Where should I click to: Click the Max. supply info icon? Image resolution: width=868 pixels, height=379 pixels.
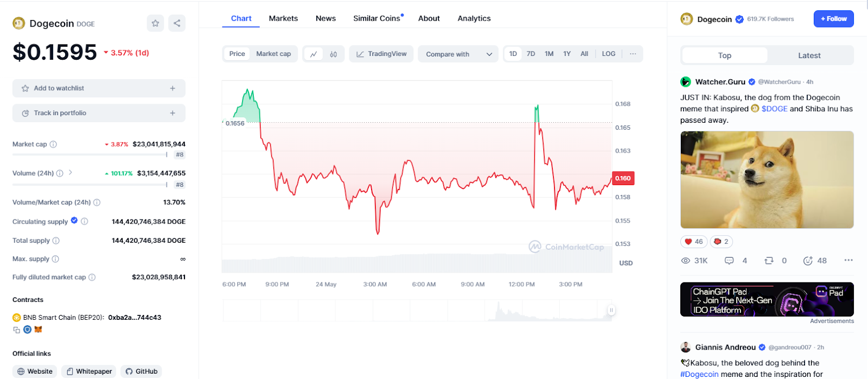(x=55, y=259)
